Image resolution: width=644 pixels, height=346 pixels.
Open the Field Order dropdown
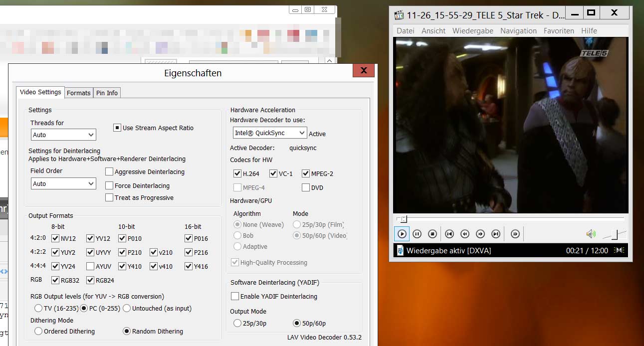pyautogui.click(x=63, y=183)
